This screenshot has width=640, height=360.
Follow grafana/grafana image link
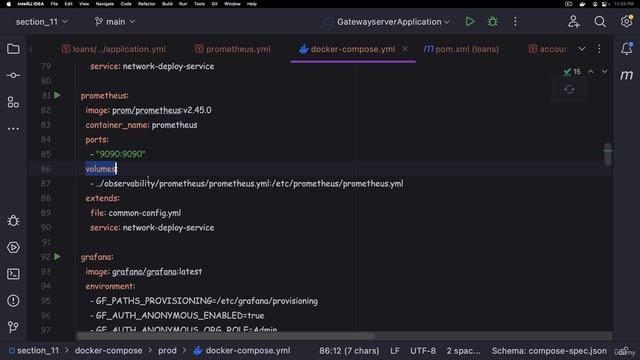click(x=145, y=272)
